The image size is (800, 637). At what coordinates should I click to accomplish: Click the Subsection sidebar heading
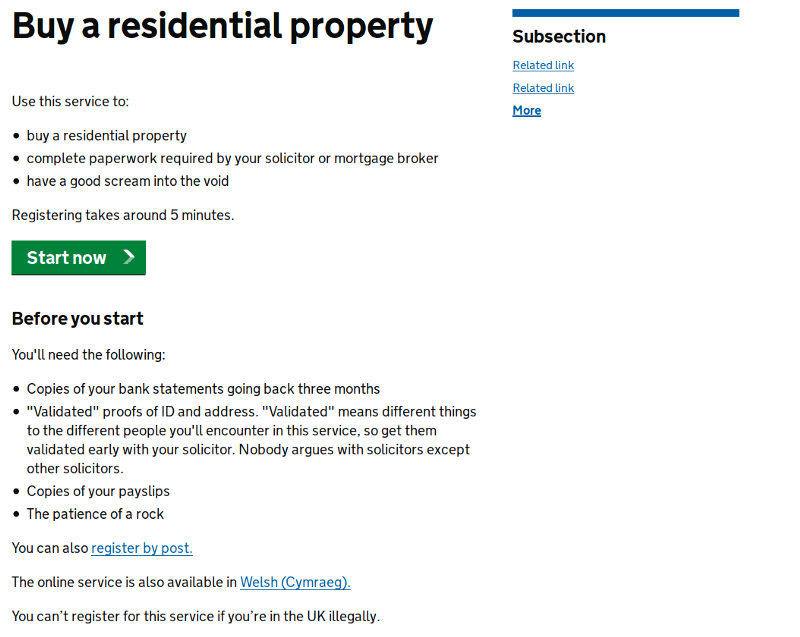tap(559, 37)
